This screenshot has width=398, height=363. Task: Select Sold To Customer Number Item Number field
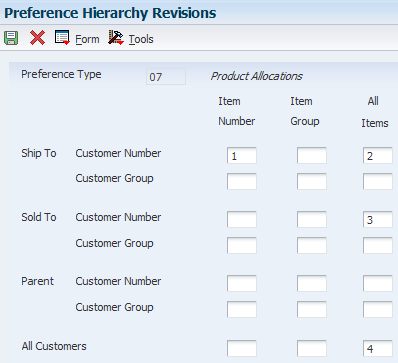click(242, 219)
